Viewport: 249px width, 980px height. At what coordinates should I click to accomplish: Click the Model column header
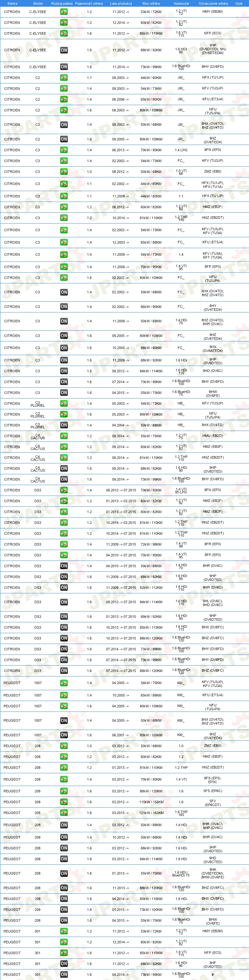tap(38, 4)
